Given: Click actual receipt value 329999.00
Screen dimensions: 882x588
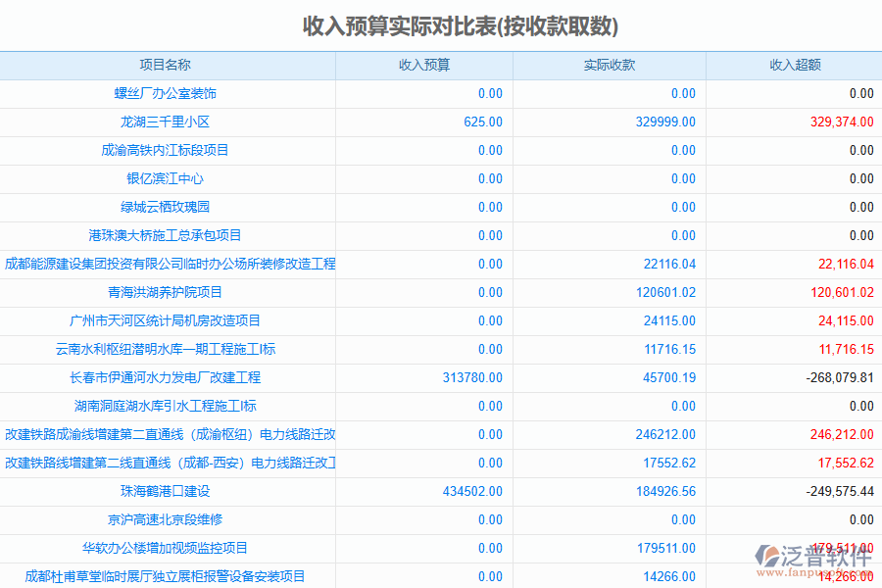Looking at the screenshot, I should [665, 122].
